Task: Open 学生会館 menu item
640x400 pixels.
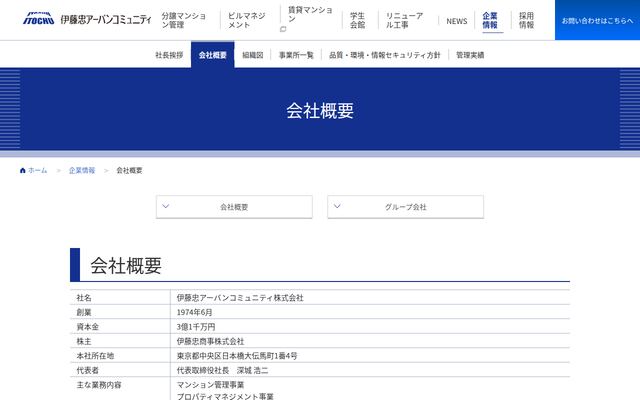Action: tap(358, 20)
